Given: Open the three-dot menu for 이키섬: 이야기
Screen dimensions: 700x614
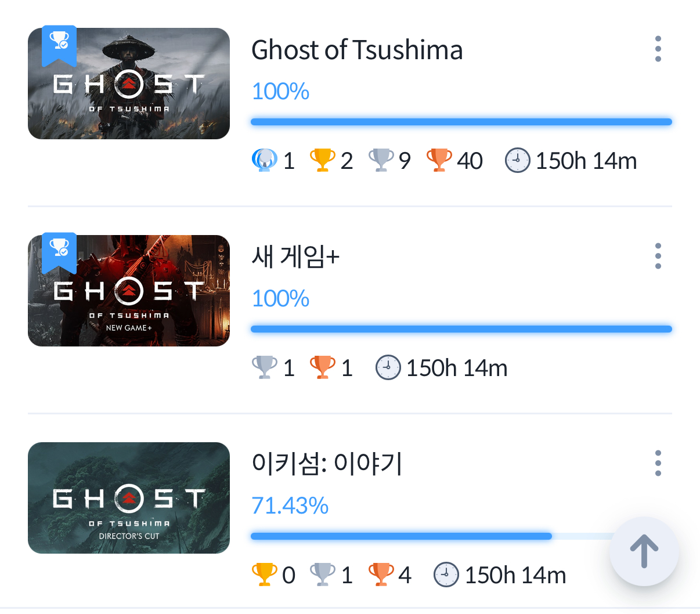Looking at the screenshot, I should click(x=658, y=463).
